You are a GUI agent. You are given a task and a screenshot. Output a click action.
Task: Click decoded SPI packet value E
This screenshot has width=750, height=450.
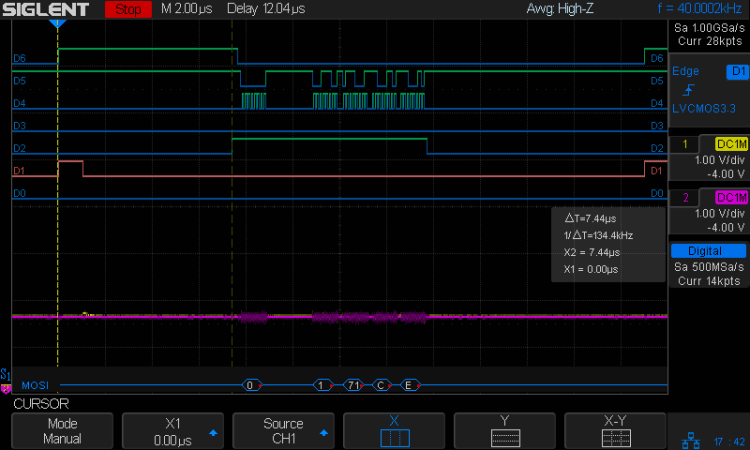(409, 385)
